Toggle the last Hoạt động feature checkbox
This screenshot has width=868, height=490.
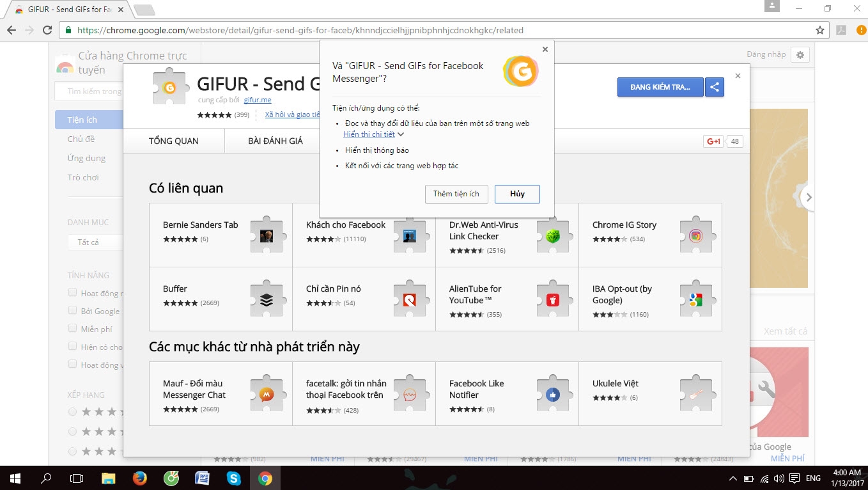pyautogui.click(x=72, y=364)
